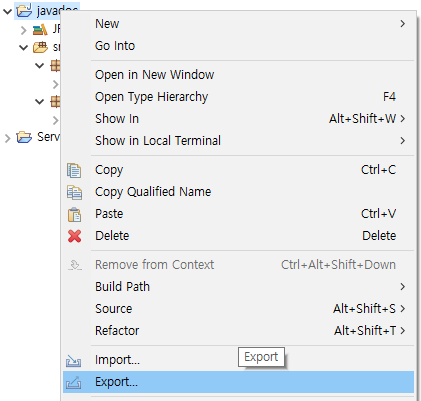
Task: Choose Paste from context menu
Action: coord(239,214)
